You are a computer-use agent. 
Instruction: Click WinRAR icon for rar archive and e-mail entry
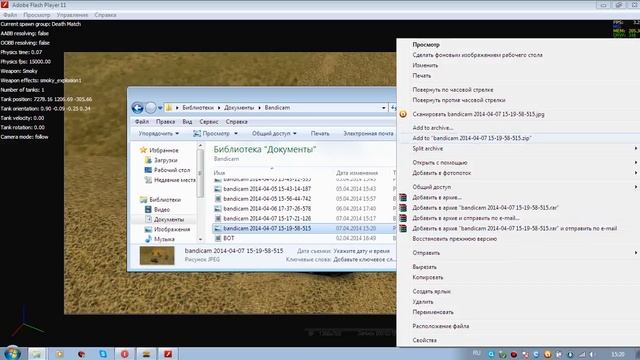(403, 229)
